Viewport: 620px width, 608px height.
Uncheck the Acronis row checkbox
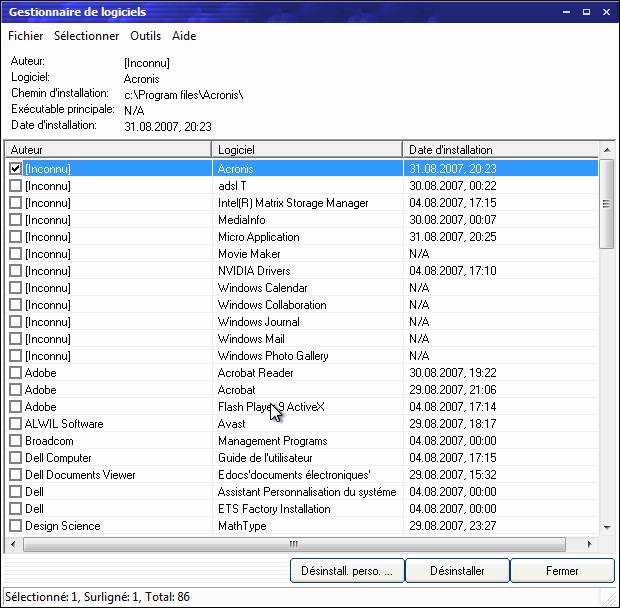pos(15,169)
